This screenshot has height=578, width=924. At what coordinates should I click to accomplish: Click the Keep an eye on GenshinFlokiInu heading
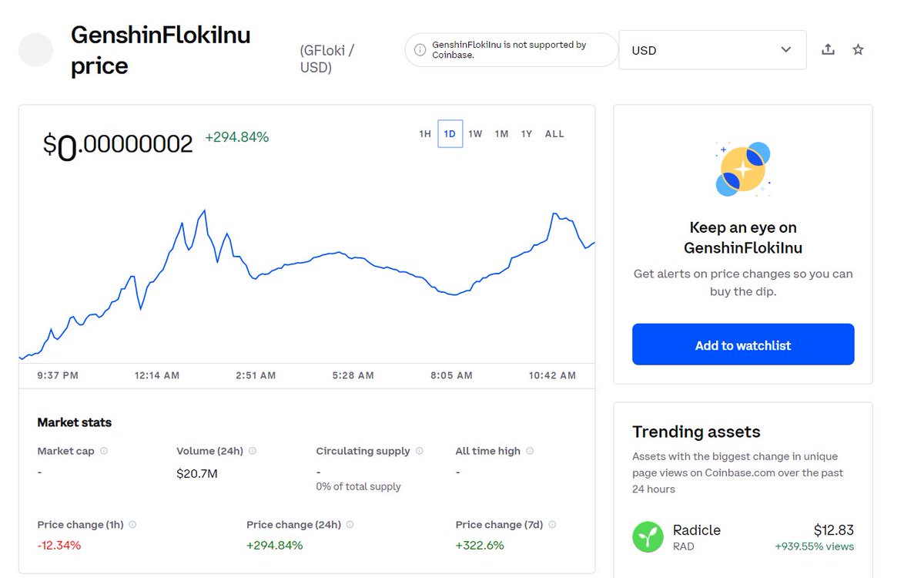click(743, 237)
